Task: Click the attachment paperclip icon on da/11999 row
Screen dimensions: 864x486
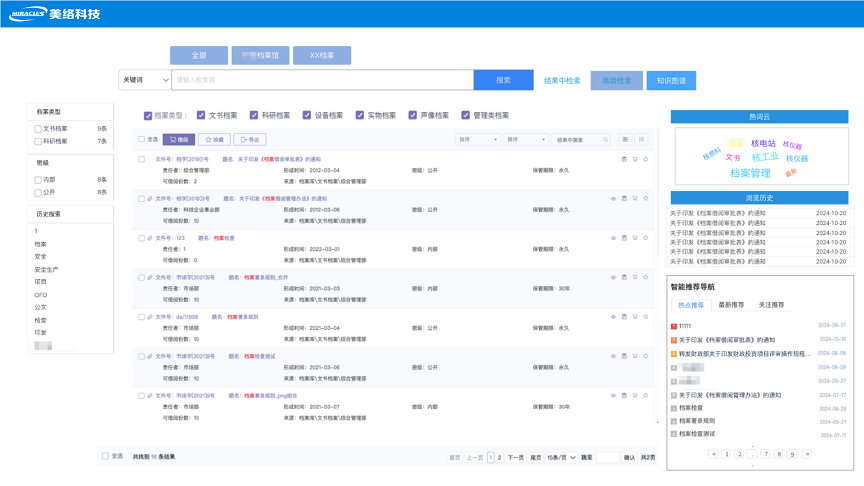Action: (x=150, y=316)
